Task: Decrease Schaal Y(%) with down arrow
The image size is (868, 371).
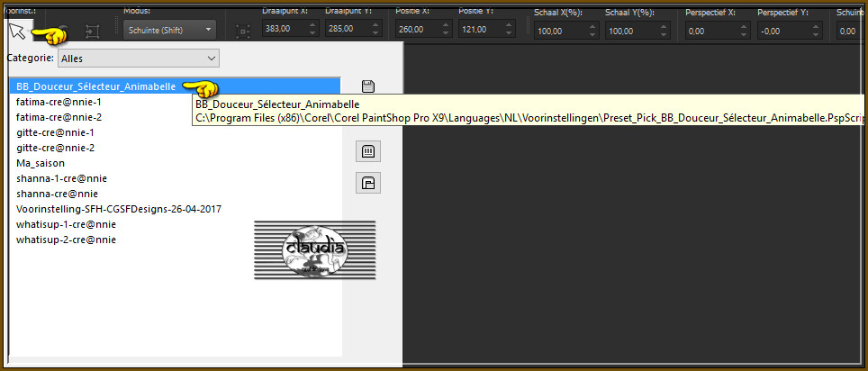Action: coord(664,35)
